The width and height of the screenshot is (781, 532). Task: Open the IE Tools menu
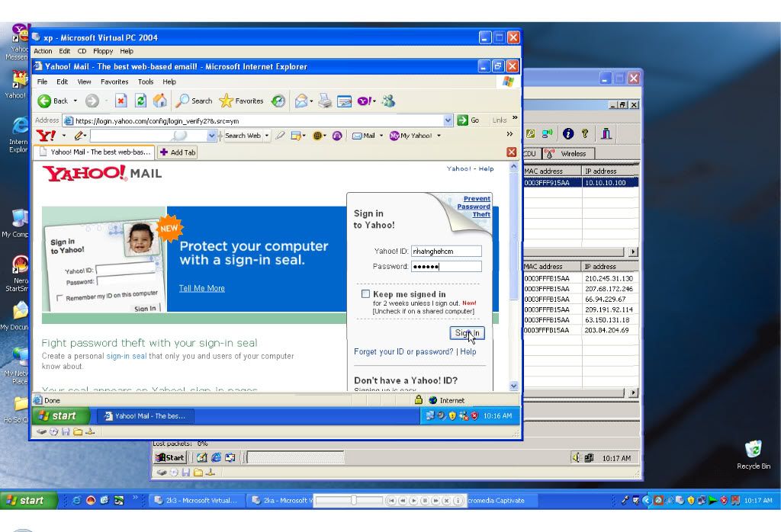coord(146,82)
